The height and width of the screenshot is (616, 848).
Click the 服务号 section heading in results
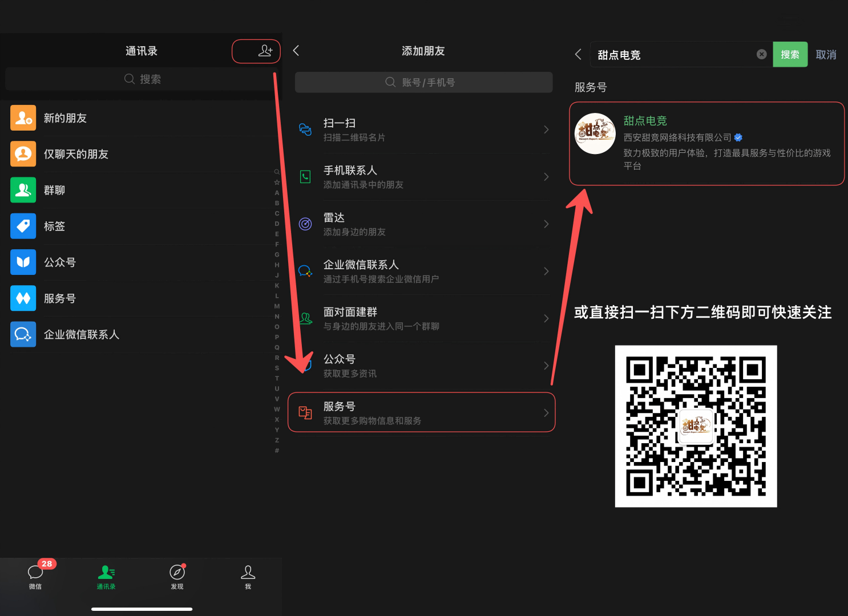point(591,87)
